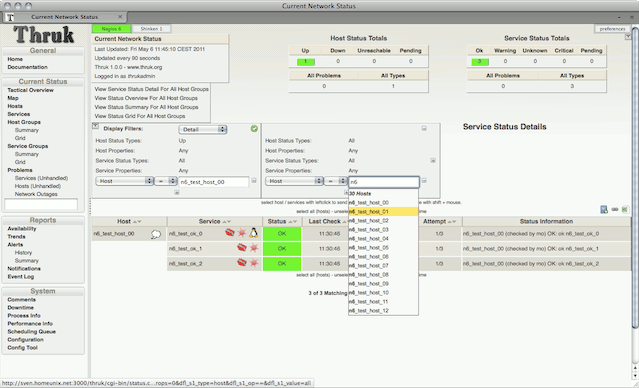Viewport: 639px width, 388px height.
Task: Open the first pane equals operator dropdown
Action: (x=166, y=181)
